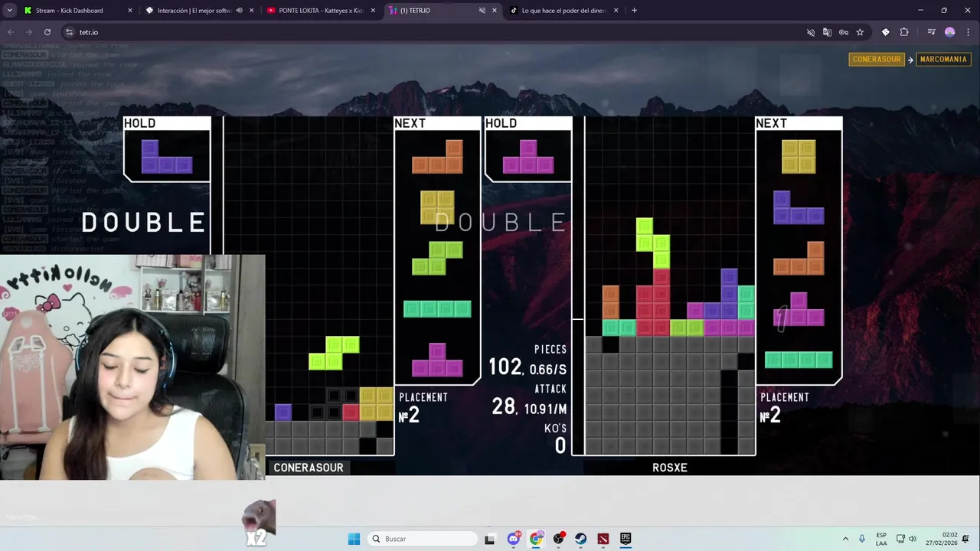View site information for tetr.io

coord(69,32)
